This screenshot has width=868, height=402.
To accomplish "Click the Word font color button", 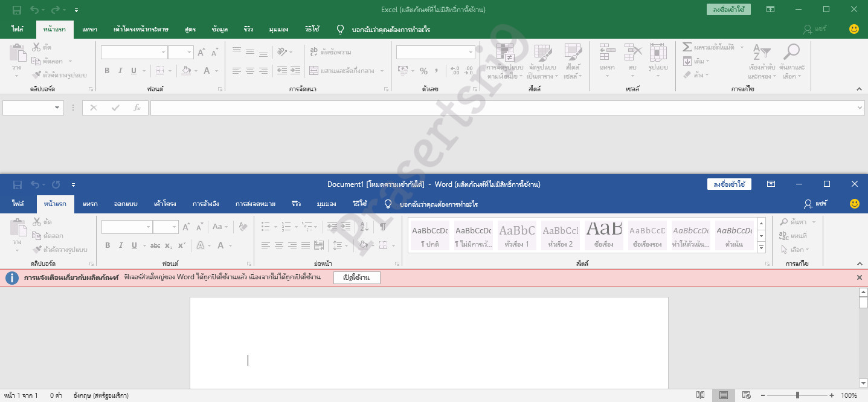I will (221, 245).
